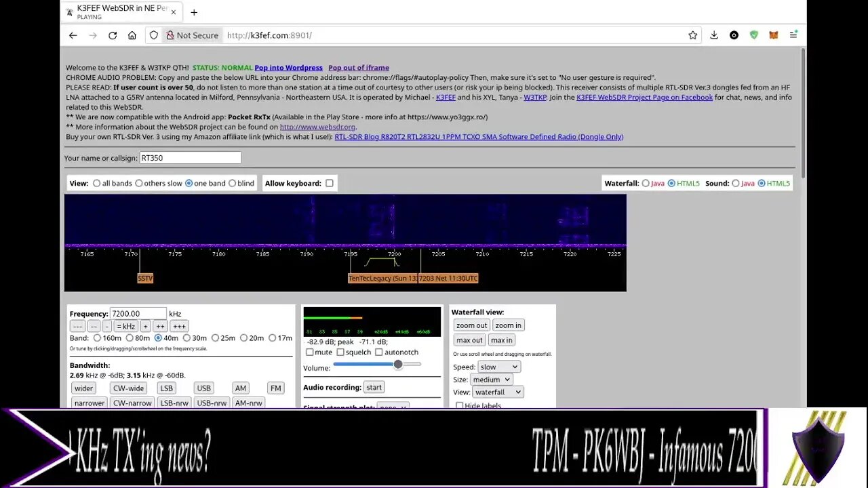Click the double plus tuning button

tap(160, 326)
